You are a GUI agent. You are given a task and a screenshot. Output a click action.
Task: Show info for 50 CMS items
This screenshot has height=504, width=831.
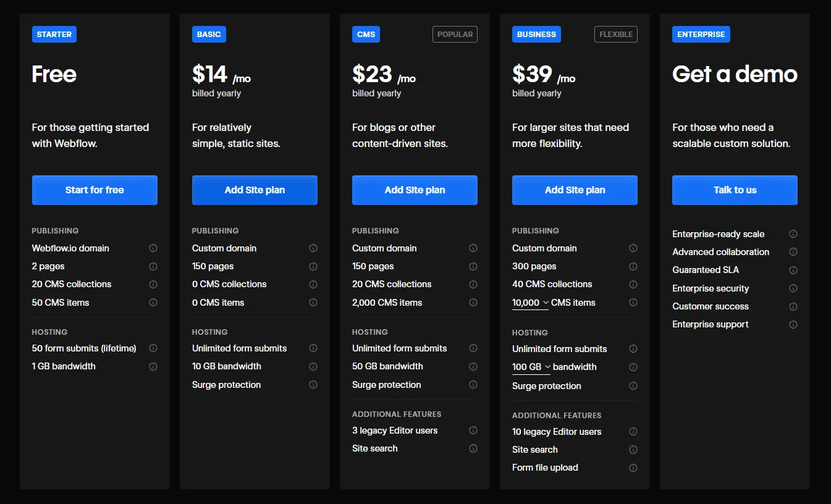[153, 303]
